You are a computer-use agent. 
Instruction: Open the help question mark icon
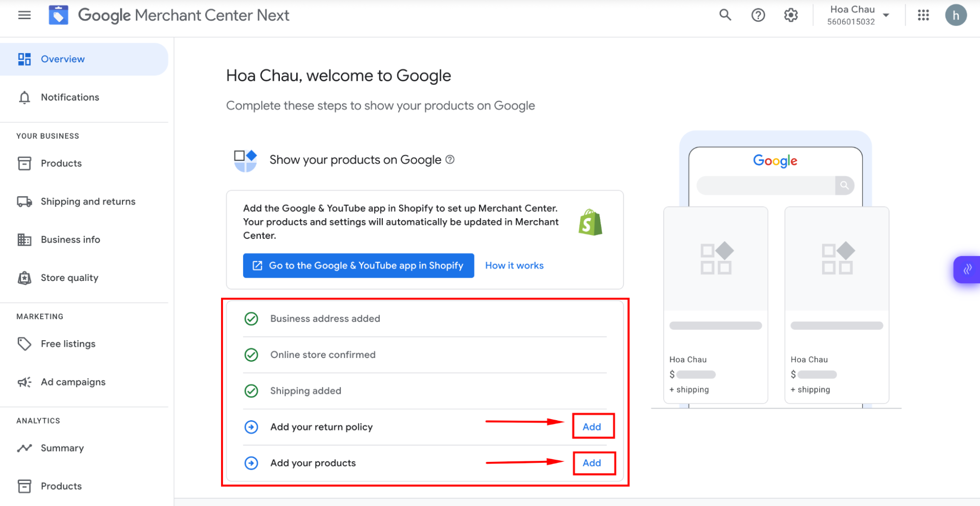[x=758, y=15]
